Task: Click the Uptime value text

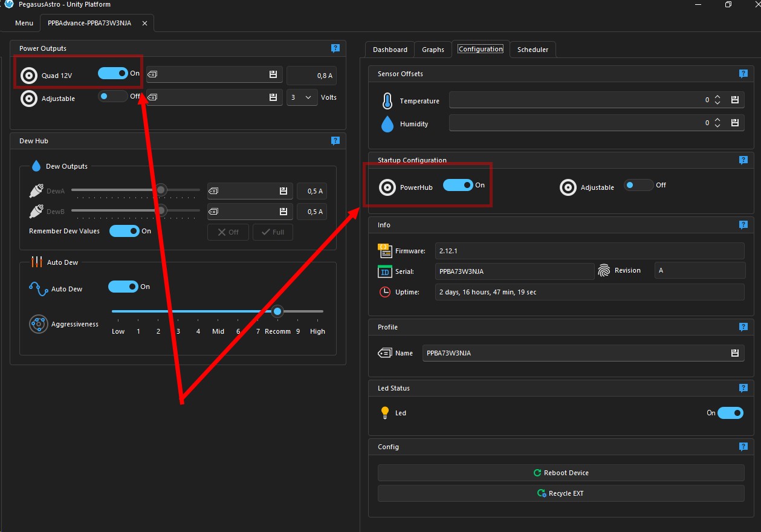Action: (x=488, y=292)
